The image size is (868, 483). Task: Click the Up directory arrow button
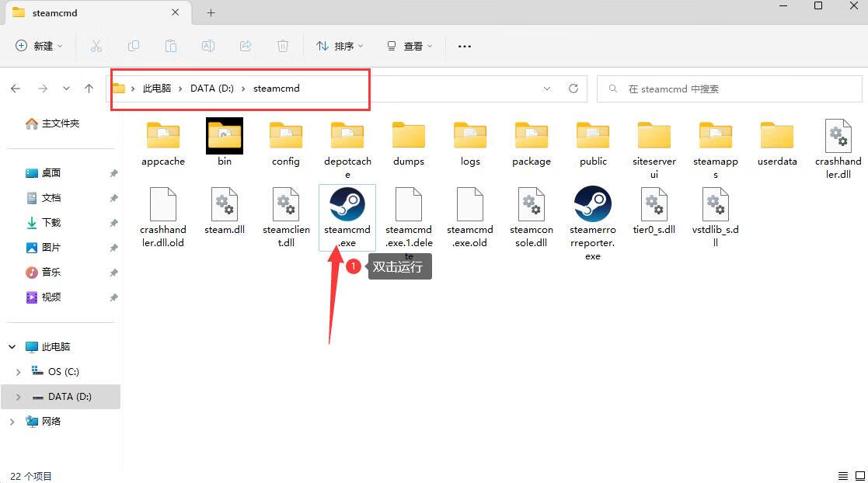[x=89, y=89]
